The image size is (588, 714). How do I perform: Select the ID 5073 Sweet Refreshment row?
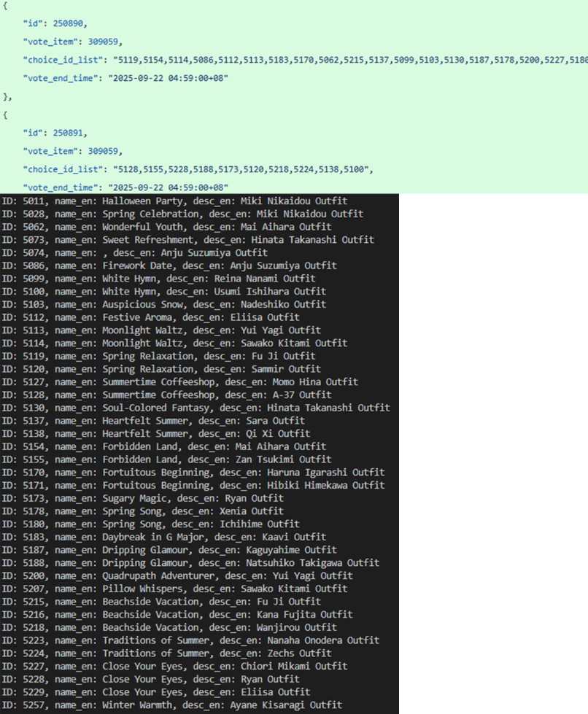coord(187,239)
